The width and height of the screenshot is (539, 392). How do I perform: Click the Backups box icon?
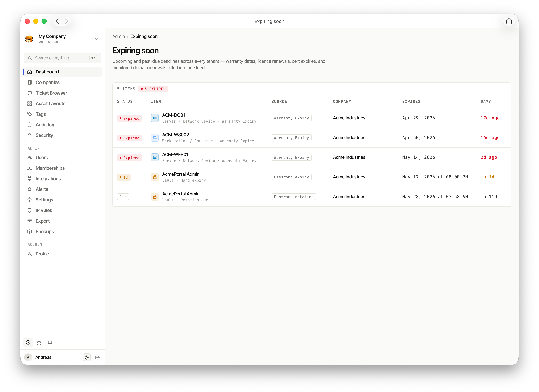(30, 232)
